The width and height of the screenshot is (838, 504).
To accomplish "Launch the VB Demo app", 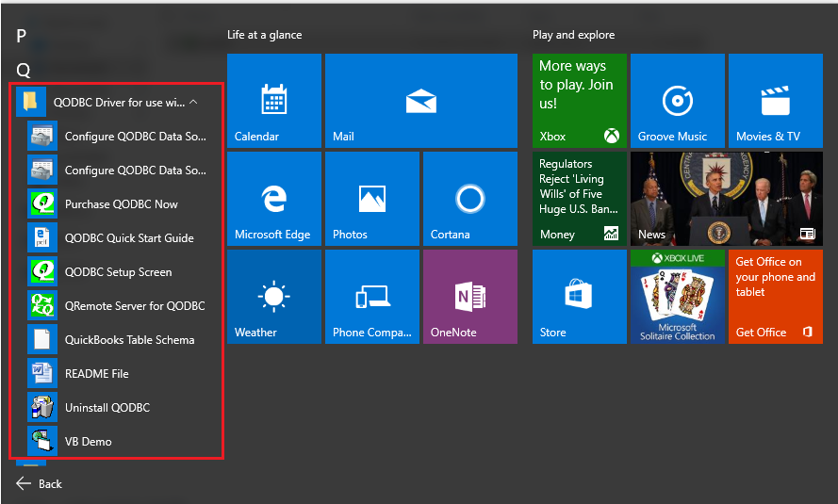I will (x=117, y=442).
